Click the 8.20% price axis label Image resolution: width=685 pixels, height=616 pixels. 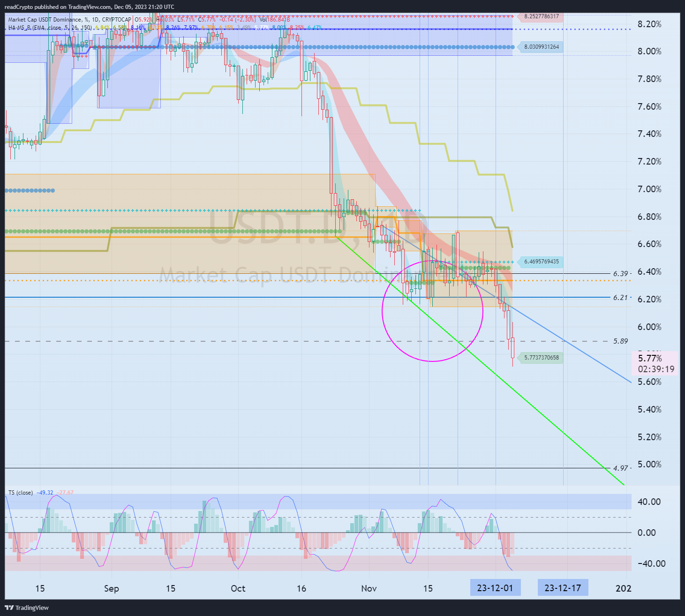pyautogui.click(x=649, y=24)
